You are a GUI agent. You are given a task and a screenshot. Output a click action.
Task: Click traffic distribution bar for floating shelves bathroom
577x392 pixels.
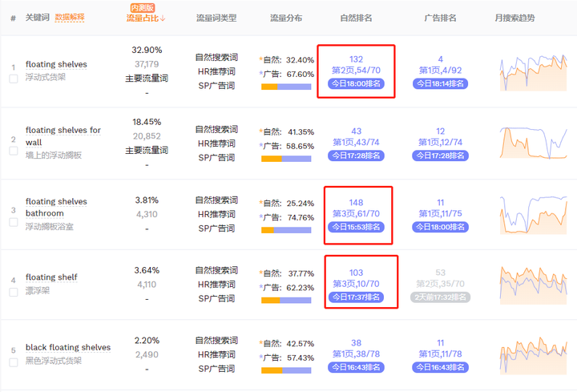286,230
